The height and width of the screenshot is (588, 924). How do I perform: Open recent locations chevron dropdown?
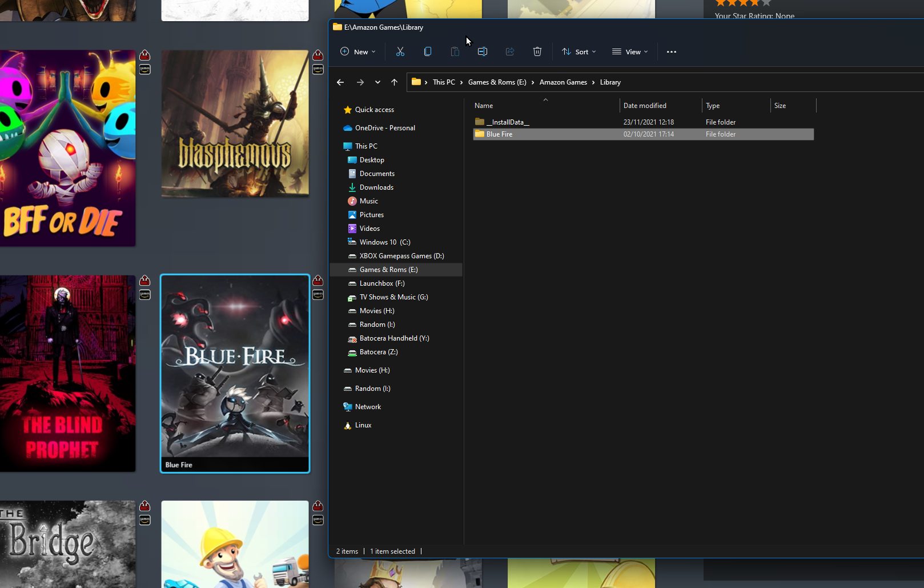pos(377,82)
